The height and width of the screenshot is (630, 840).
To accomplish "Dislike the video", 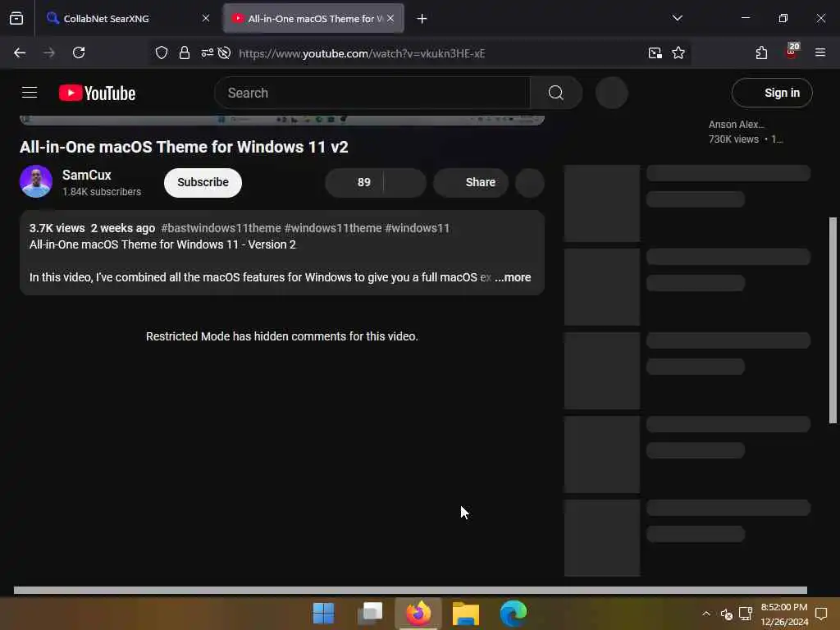I will (x=405, y=182).
